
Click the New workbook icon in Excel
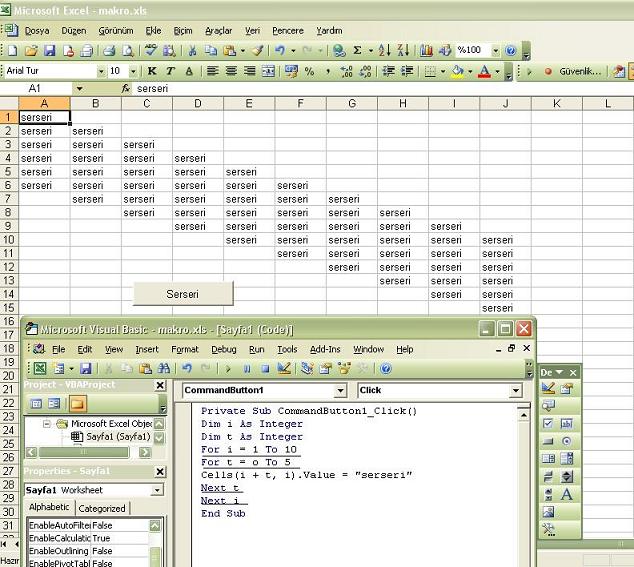point(13,51)
